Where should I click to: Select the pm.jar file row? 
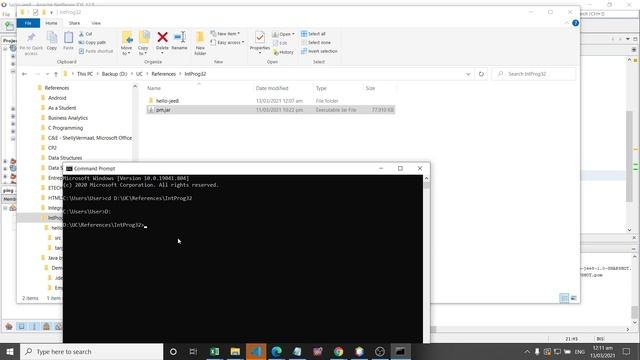click(270, 110)
